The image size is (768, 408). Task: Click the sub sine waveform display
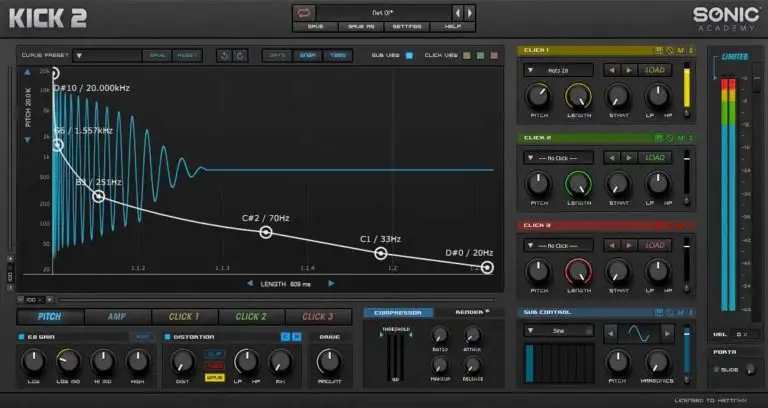pos(639,334)
